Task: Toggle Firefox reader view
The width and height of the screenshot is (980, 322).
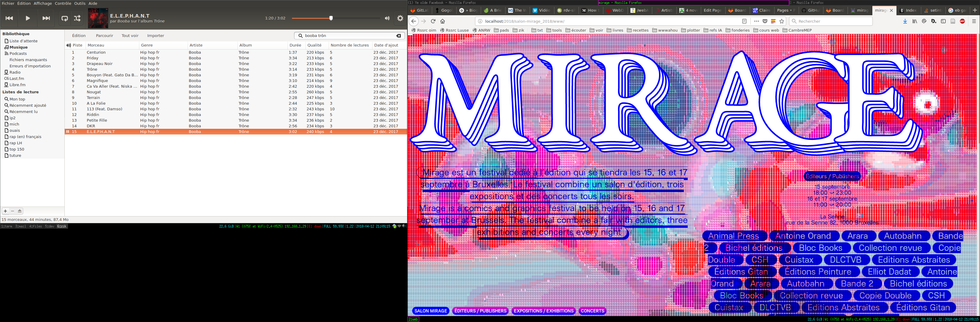Action: (x=744, y=21)
